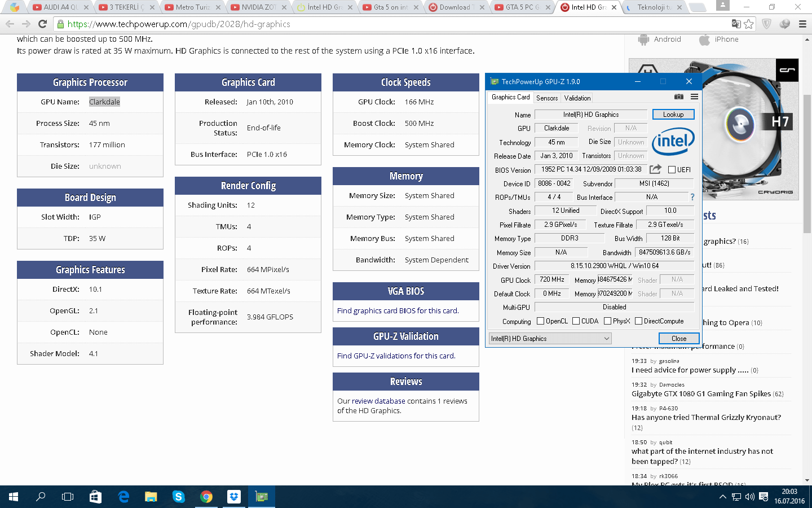812x508 pixels.
Task: Open Skype from the taskbar
Action: click(x=179, y=497)
